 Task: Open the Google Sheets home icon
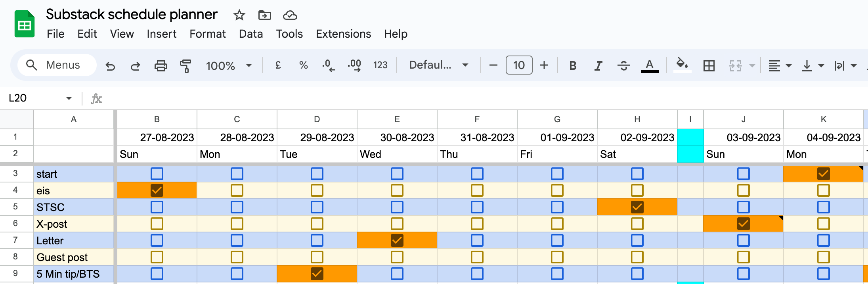[25, 24]
